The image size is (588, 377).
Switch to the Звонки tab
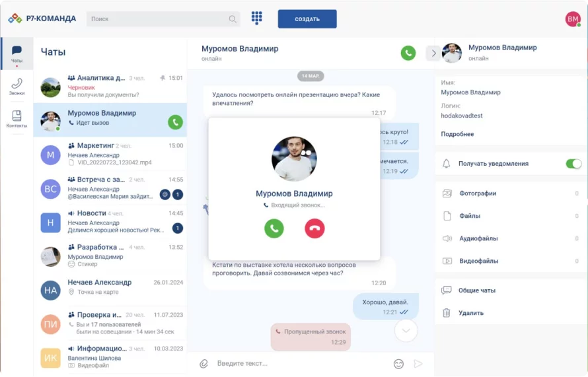[x=17, y=86]
